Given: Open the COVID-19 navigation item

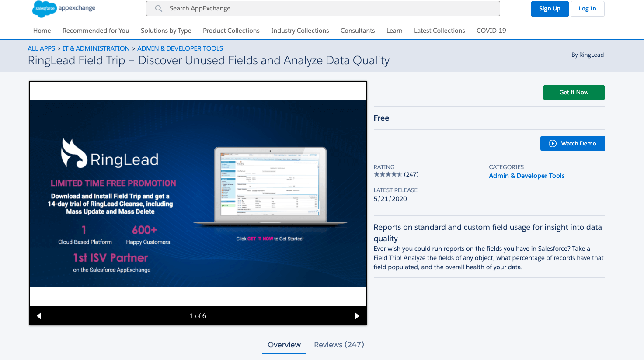Looking at the screenshot, I should 491,31.
